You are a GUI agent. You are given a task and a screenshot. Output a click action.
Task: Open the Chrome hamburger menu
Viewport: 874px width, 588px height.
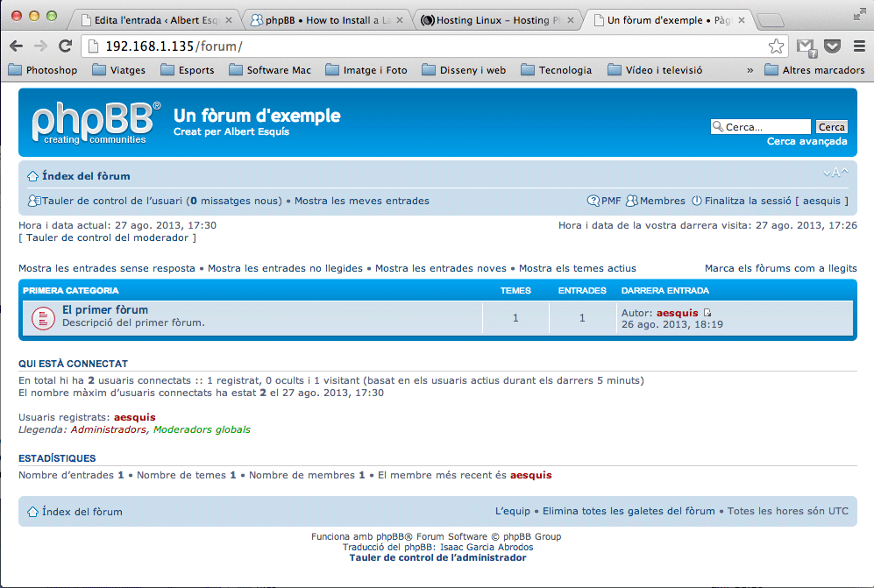[x=859, y=46]
